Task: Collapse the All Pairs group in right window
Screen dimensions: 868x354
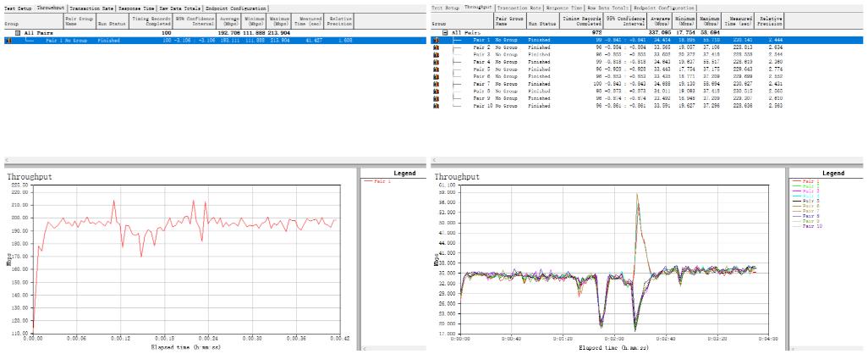Action: [443, 33]
